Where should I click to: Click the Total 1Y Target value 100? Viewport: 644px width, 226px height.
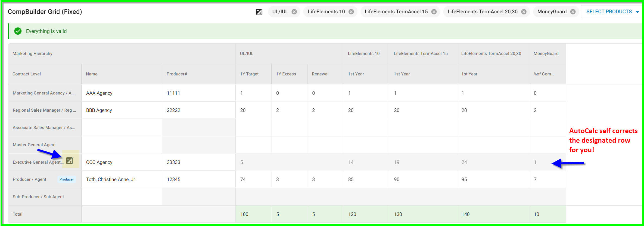click(244, 214)
